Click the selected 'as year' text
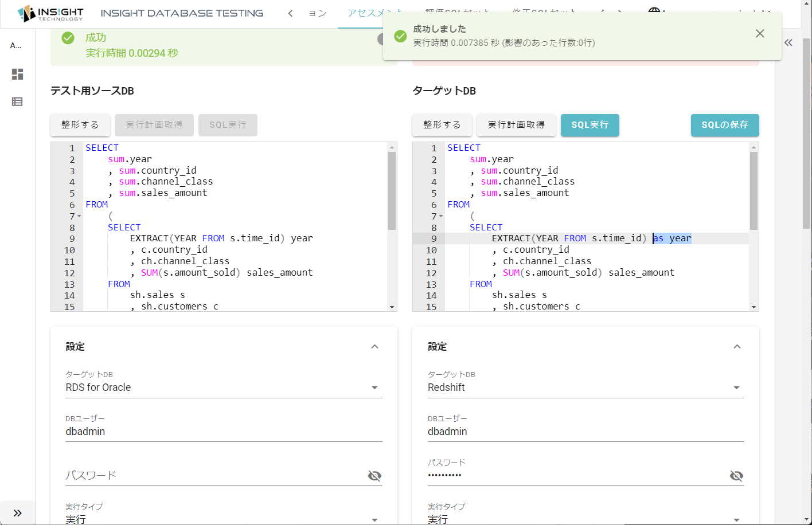Image resolution: width=812 pixels, height=525 pixels. (x=672, y=238)
